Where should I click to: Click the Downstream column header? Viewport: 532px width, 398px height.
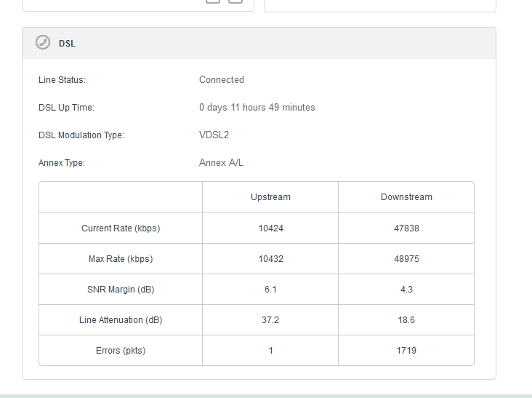(x=406, y=197)
